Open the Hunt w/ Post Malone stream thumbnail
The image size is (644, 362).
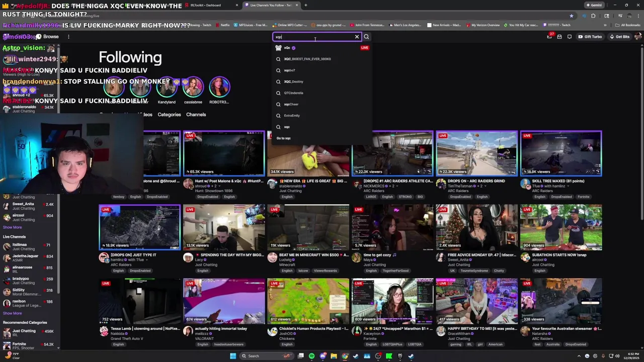pyautogui.click(x=224, y=153)
